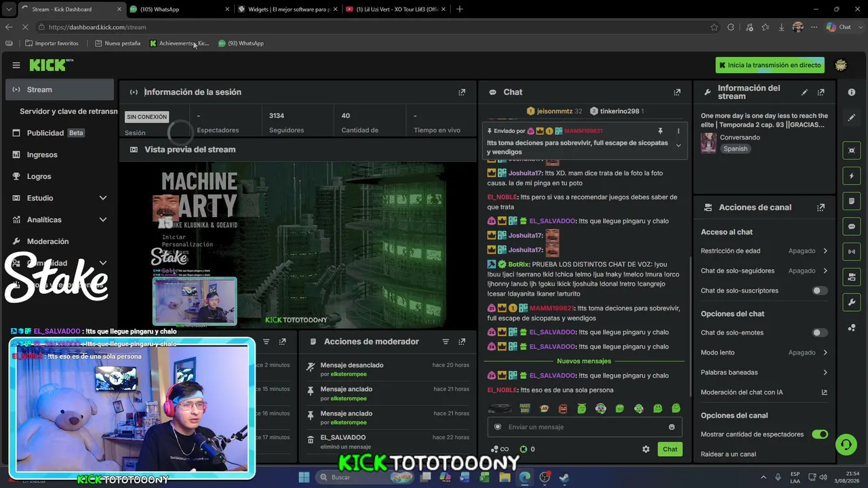Open Logros in the sidebar

point(60,176)
